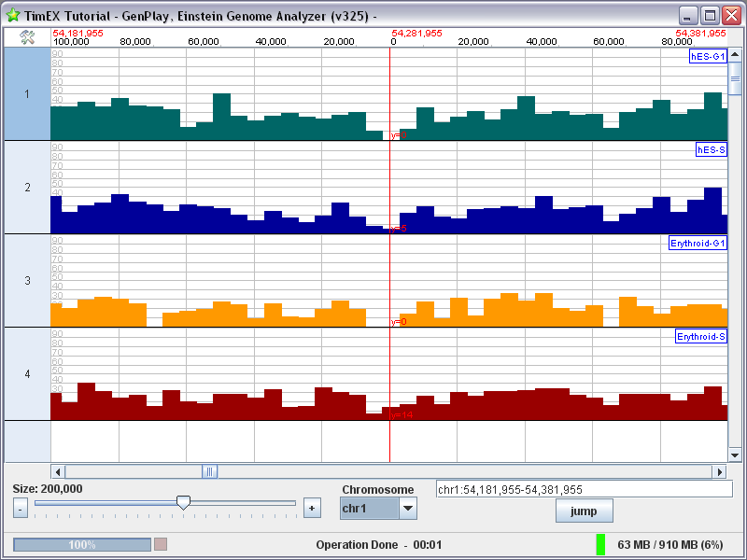747x560 pixels.
Task: Click the Erythroid-S track name label
Action: click(x=700, y=337)
